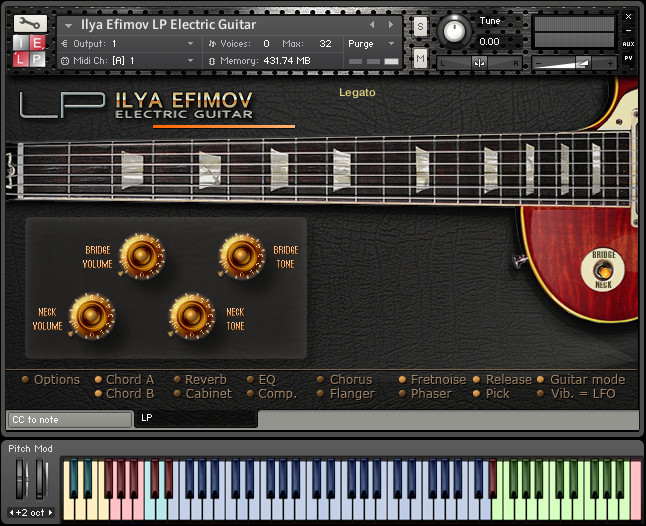Click the Guitar mode button
This screenshot has width=646, height=526.
point(587,380)
